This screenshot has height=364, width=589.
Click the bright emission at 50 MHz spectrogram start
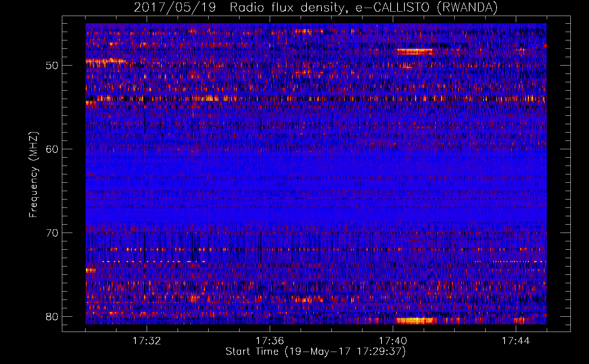[106, 62]
